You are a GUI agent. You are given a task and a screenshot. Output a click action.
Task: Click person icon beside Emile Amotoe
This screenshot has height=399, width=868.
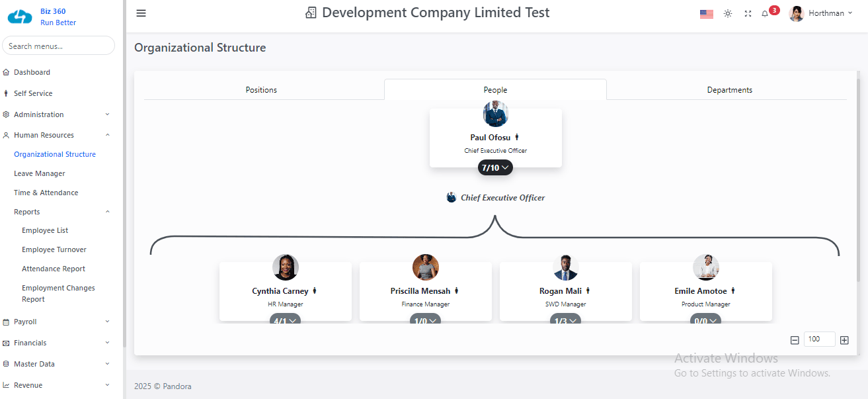click(x=733, y=290)
